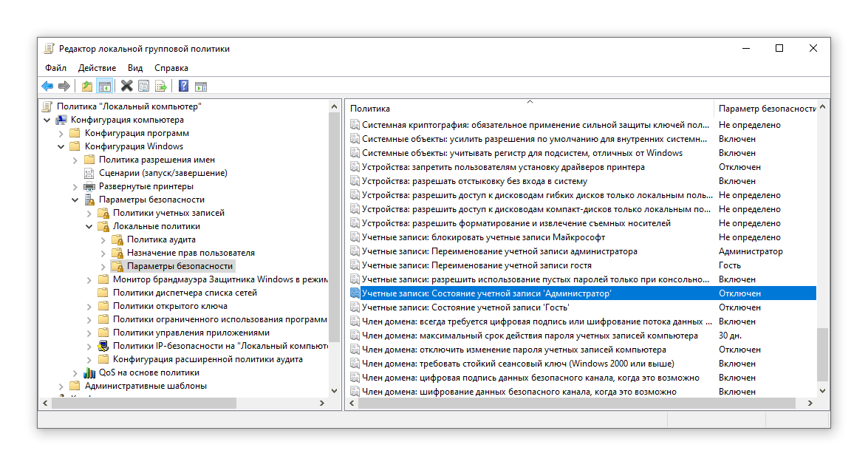Sort by the Параметр безопасности column header
Screen dimensions: 868x473
(765, 109)
